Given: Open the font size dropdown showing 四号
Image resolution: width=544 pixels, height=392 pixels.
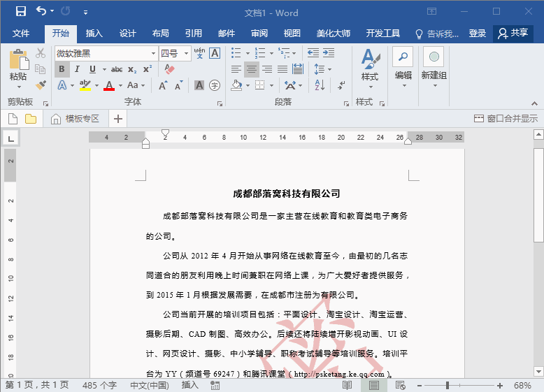Looking at the screenshot, I should pyautogui.click(x=186, y=53).
